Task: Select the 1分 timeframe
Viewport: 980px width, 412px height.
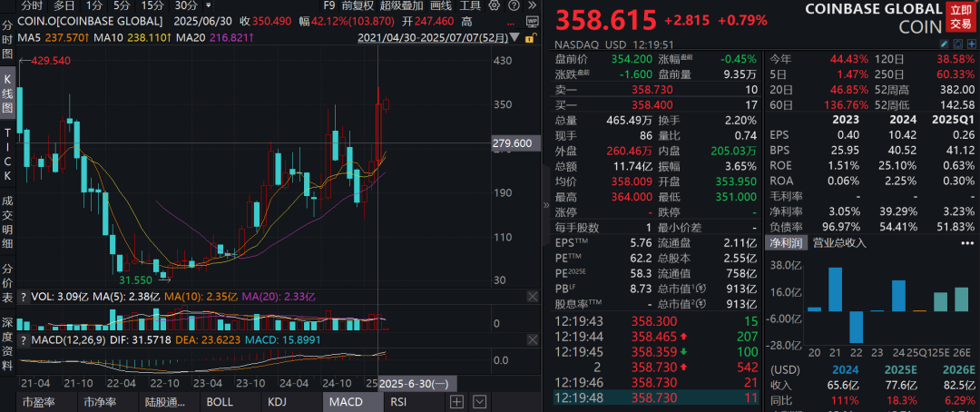Action: 93,6
